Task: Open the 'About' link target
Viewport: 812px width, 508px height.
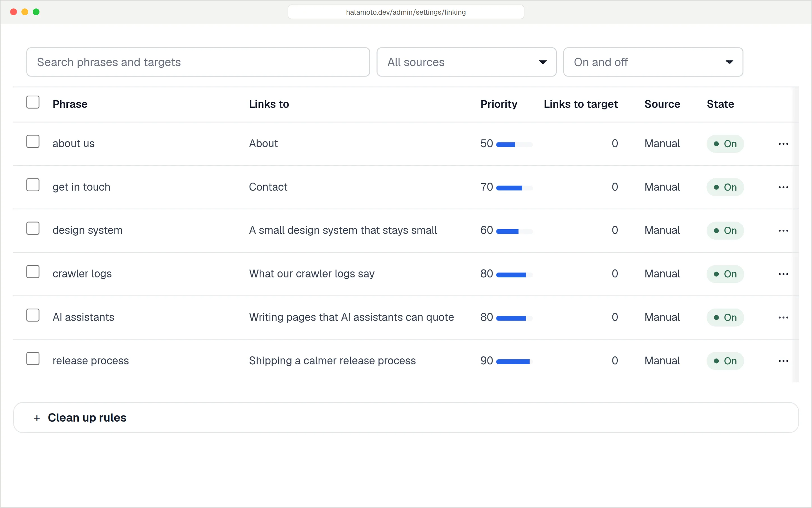Action: click(x=263, y=144)
